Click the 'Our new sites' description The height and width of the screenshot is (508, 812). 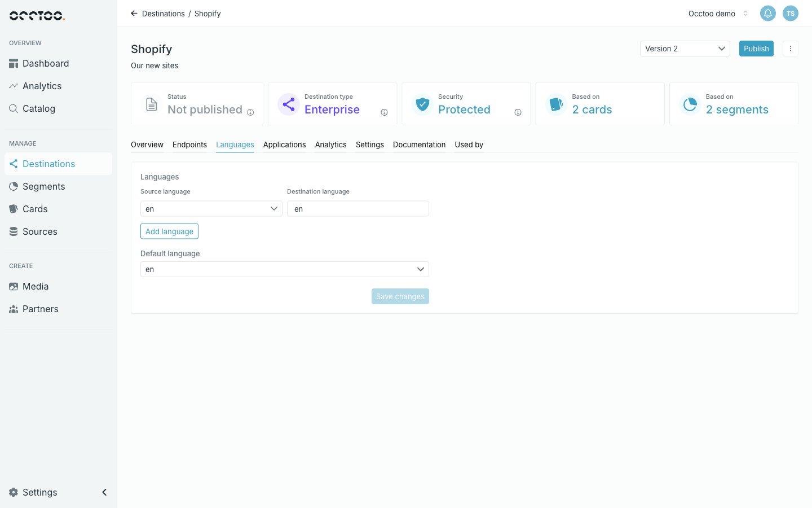155,65
